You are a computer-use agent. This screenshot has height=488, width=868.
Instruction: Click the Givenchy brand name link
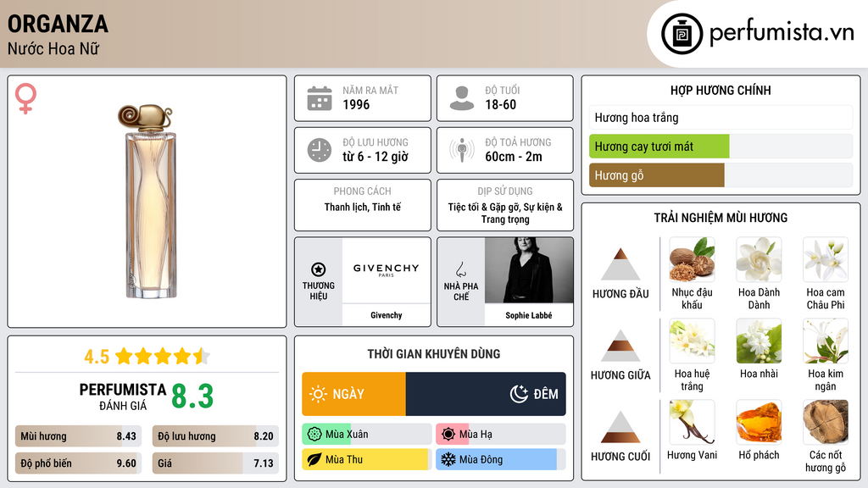[387, 315]
